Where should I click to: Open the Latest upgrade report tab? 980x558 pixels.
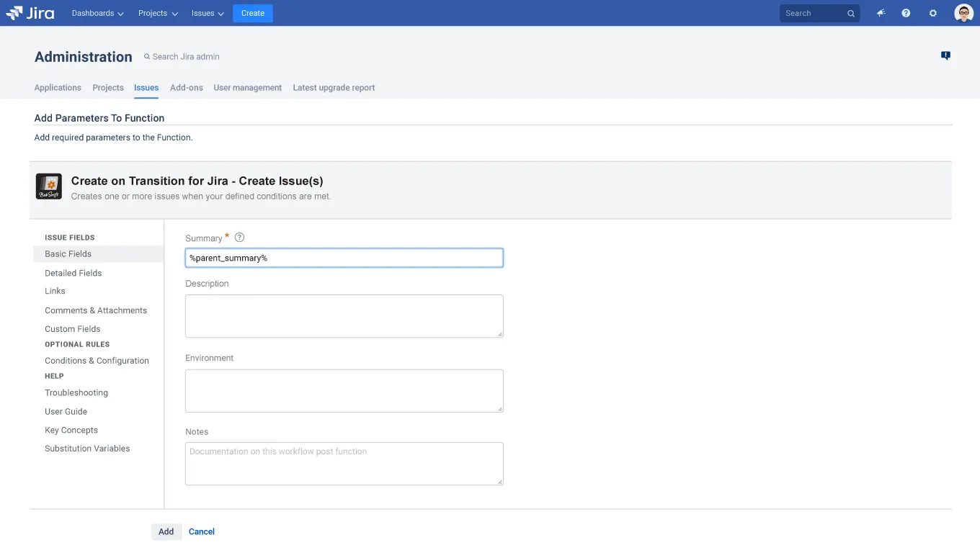click(334, 87)
